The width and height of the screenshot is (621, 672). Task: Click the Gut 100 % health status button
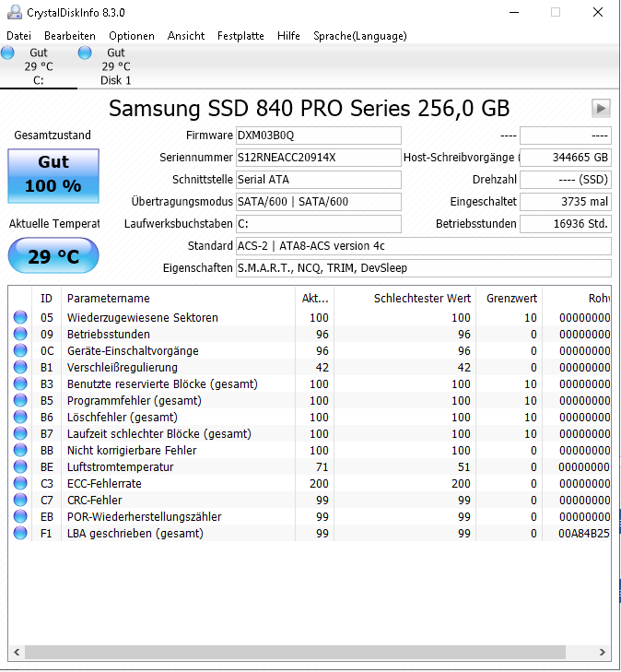[x=53, y=176]
